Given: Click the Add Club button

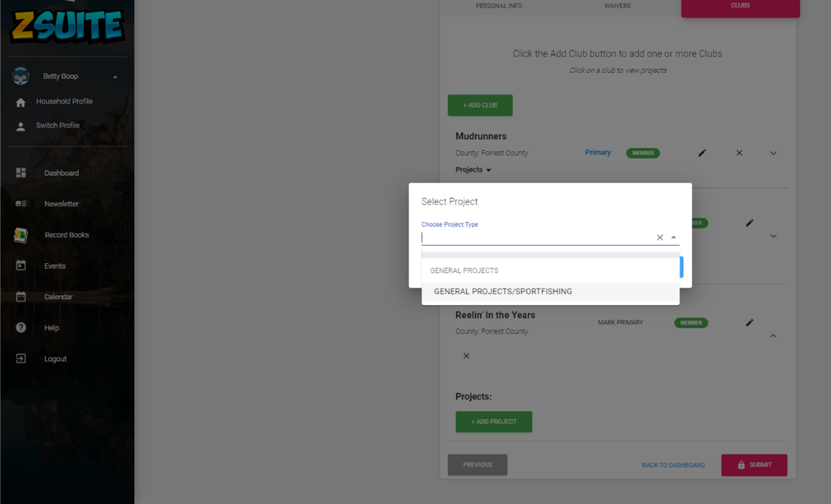Looking at the screenshot, I should 480,105.
